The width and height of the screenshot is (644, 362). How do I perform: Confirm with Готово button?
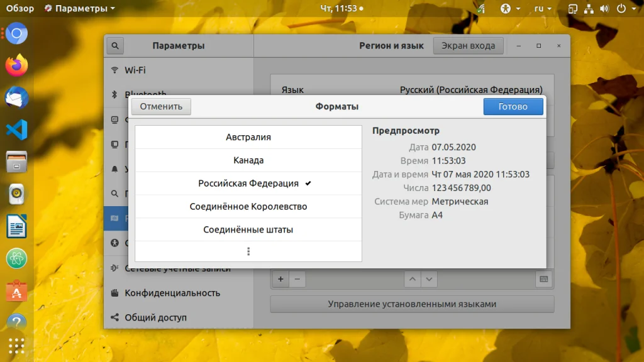coord(513,106)
